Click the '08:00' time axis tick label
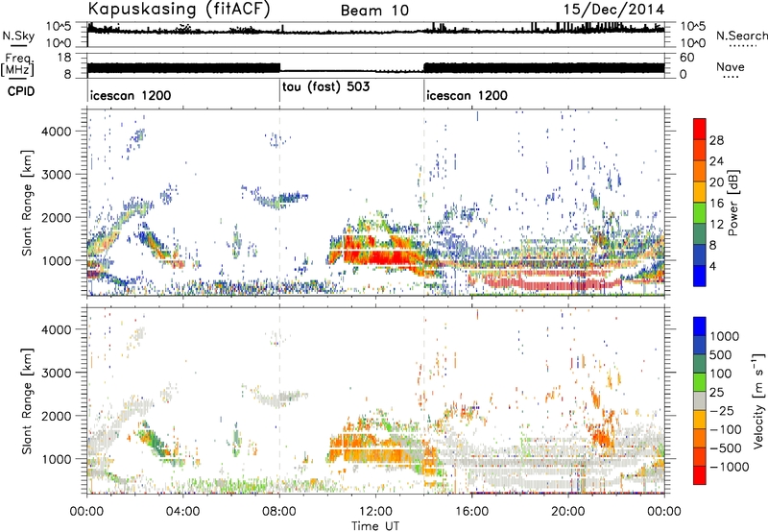Image resolution: width=768 pixels, height=532 pixels. point(279,512)
